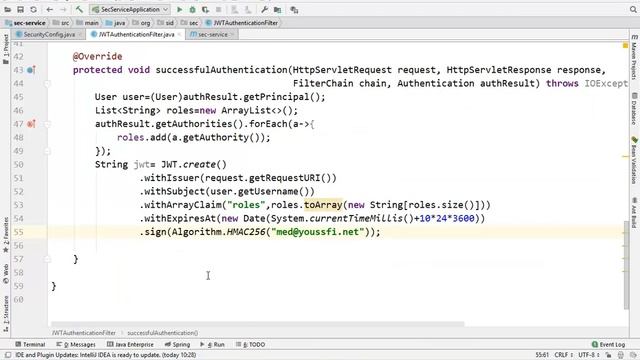Screen dimensions: 640x360
Task: Click the Search Everywhere magnifier icon
Action: (633, 9)
